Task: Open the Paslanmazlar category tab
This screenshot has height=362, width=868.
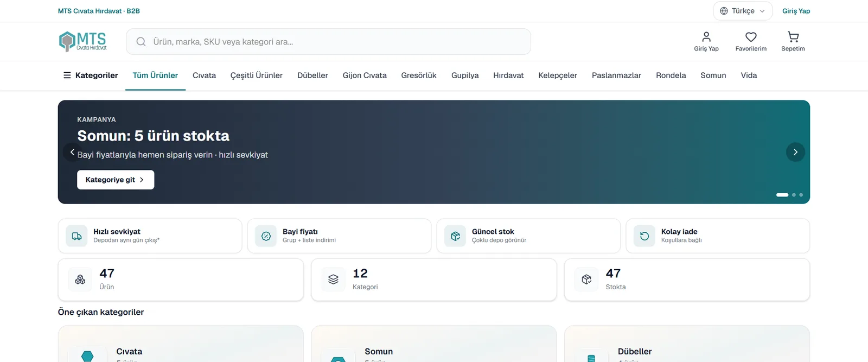Action: (616, 75)
